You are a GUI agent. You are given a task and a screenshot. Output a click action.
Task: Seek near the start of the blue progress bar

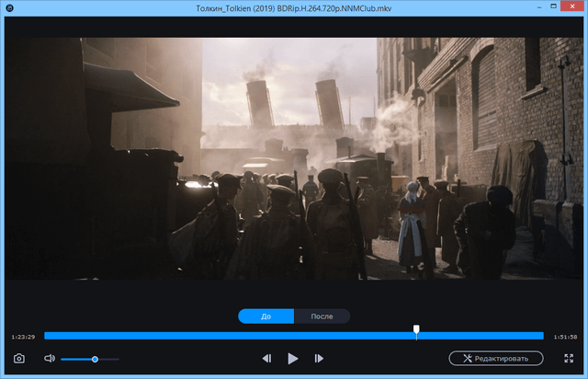click(x=49, y=336)
